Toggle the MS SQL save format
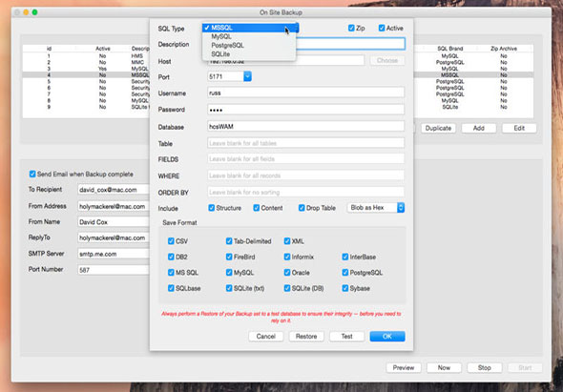The image size is (563, 392). pos(171,273)
